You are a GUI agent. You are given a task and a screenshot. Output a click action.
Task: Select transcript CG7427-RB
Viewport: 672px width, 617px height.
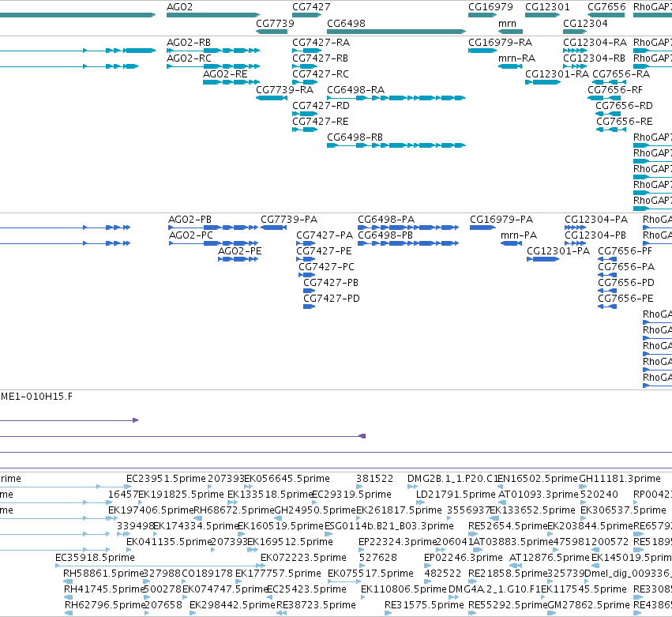pyautogui.click(x=305, y=66)
